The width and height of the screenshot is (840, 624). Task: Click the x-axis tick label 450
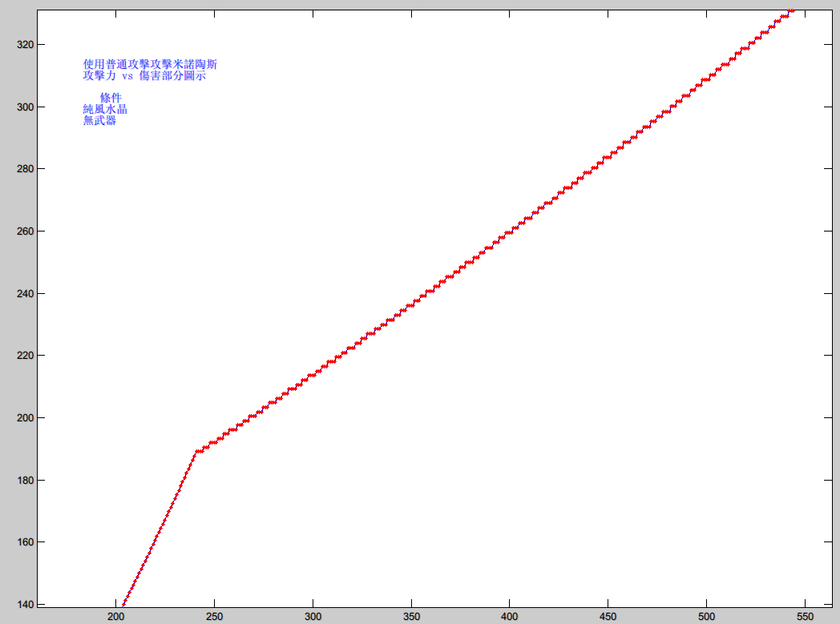pos(608,617)
